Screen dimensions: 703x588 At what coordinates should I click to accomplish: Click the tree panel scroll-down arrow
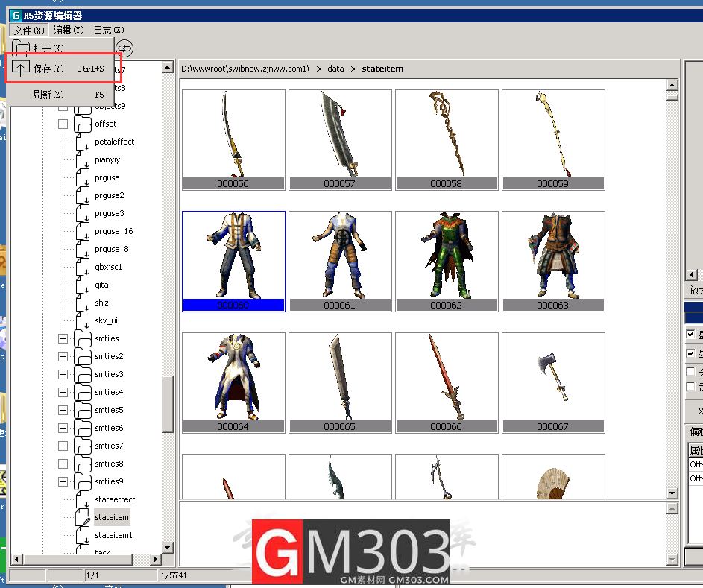click(x=168, y=547)
